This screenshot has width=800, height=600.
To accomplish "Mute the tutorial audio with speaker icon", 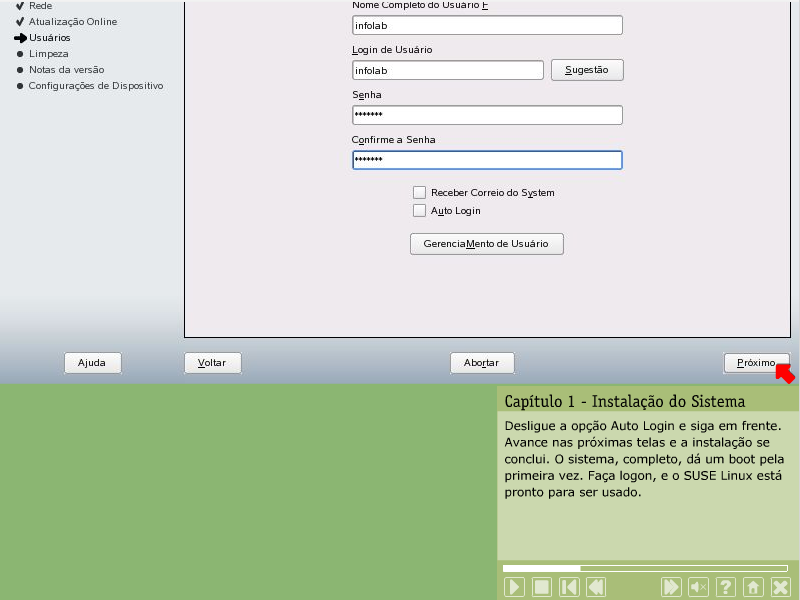I will pyautogui.click(x=699, y=587).
